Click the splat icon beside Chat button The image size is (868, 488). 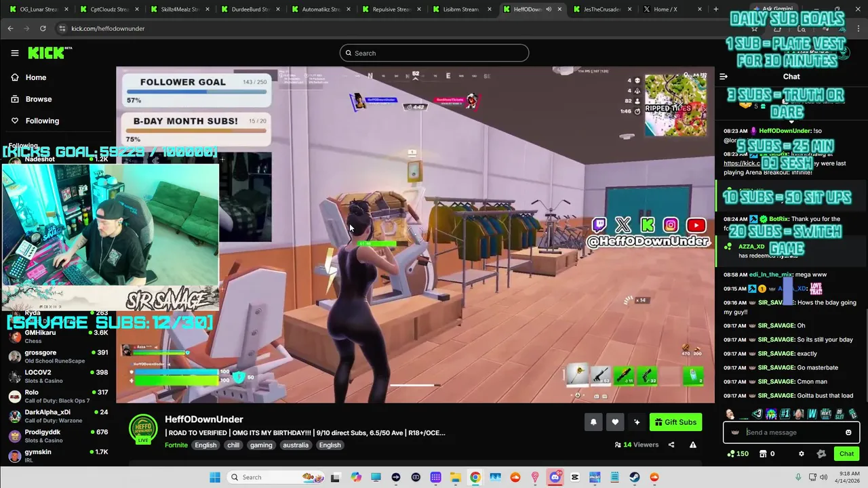[x=821, y=454]
